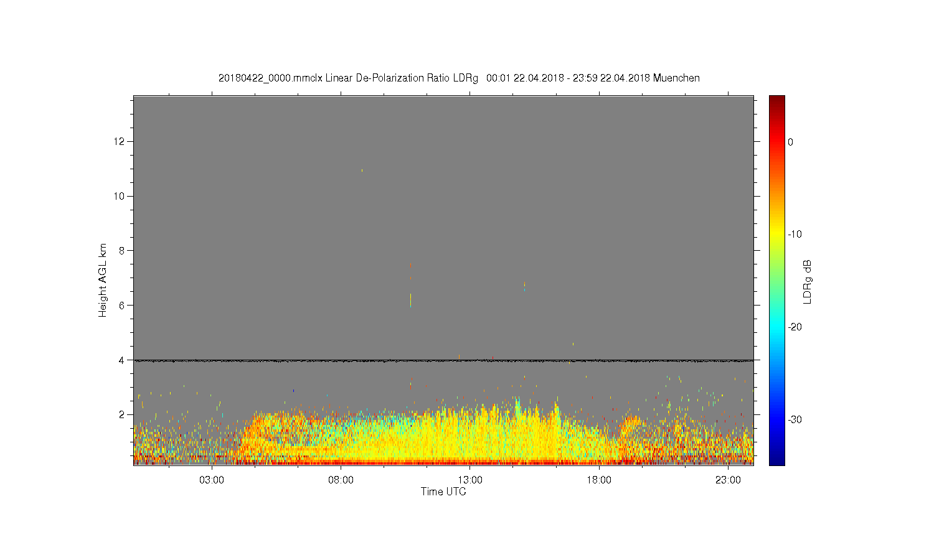
Task: Click the white vertical streak near 6 km
Action: (410, 300)
